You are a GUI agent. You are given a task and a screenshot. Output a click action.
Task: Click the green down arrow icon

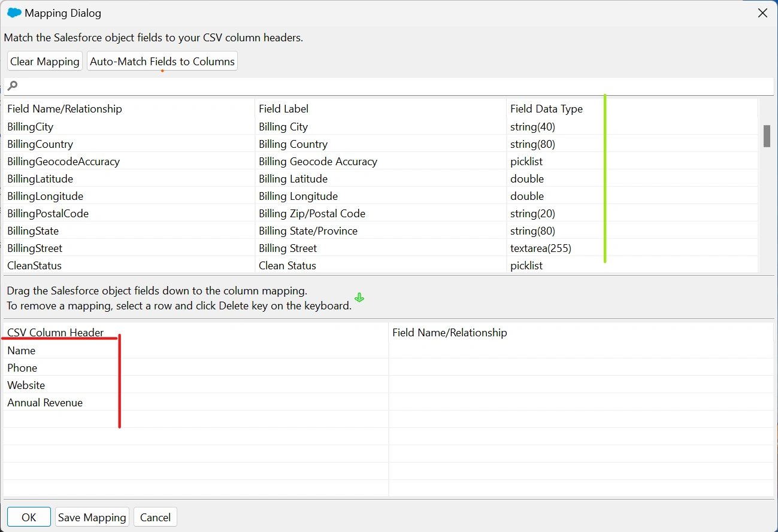(359, 297)
